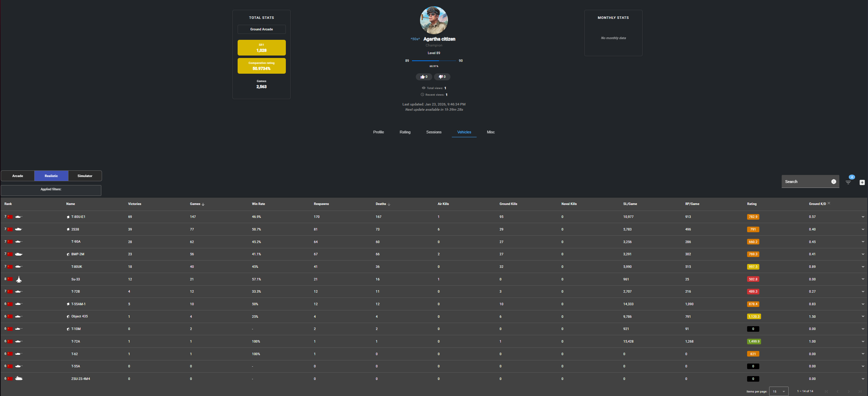
Task: Remove the Ground K/D column
Action: [829, 203]
